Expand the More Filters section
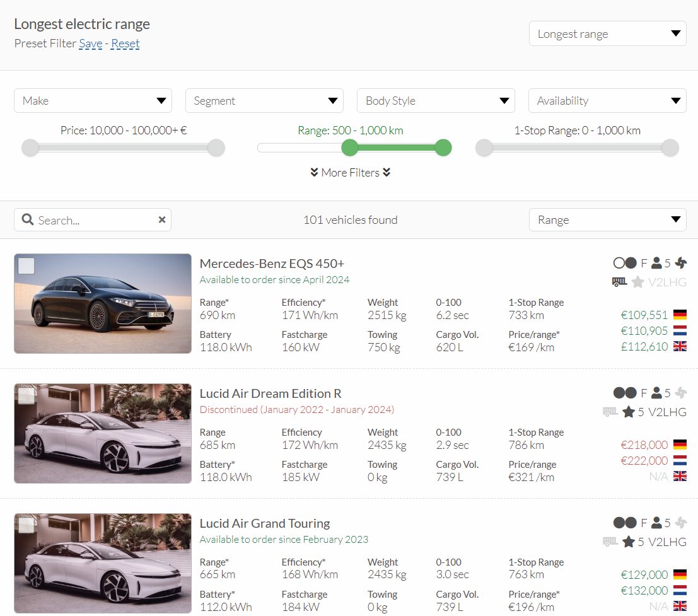Image resolution: width=698 pixels, height=616 pixels. pyautogui.click(x=351, y=173)
